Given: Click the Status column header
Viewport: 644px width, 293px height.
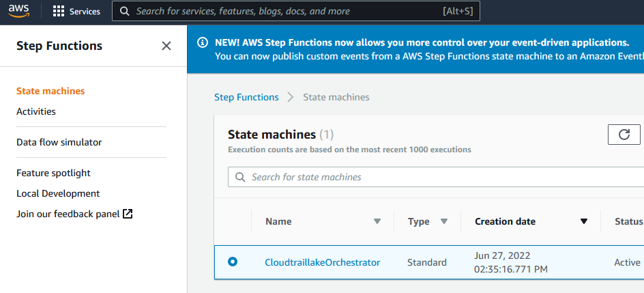Looking at the screenshot, I should point(629,221).
